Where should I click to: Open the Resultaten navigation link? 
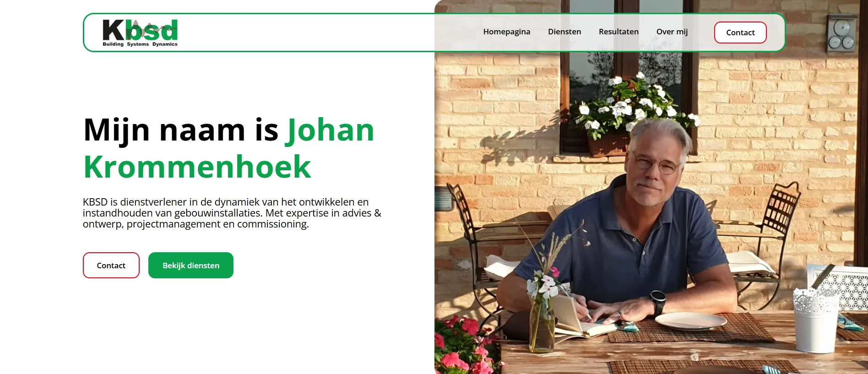[618, 32]
